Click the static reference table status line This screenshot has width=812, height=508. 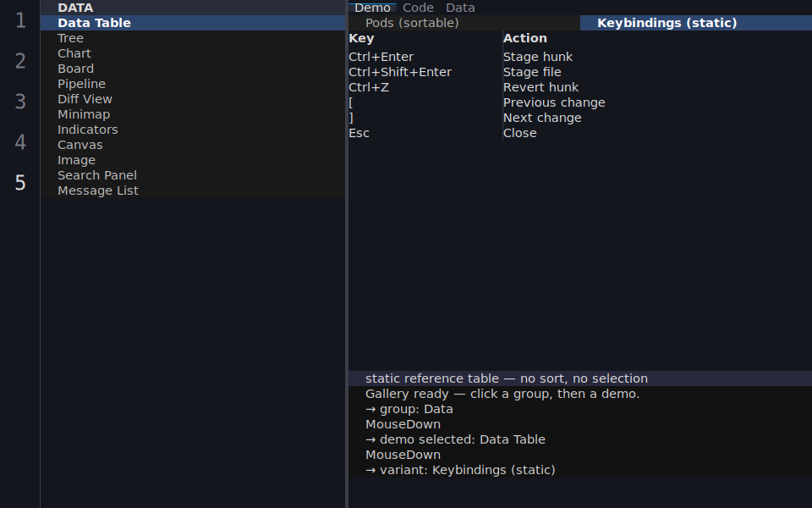pyautogui.click(x=580, y=378)
